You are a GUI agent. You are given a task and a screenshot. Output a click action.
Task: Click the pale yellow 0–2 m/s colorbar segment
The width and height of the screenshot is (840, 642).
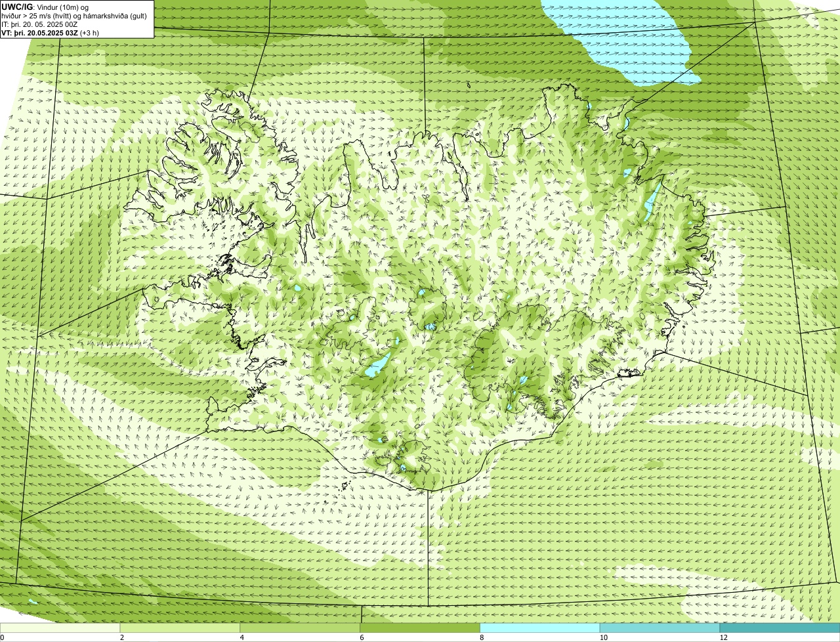[x=60, y=628]
